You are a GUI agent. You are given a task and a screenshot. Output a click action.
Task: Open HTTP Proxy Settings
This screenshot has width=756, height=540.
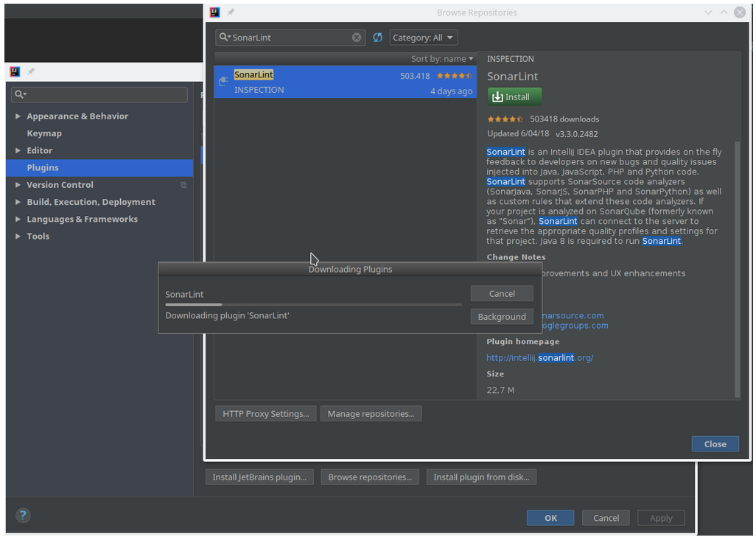(x=266, y=414)
